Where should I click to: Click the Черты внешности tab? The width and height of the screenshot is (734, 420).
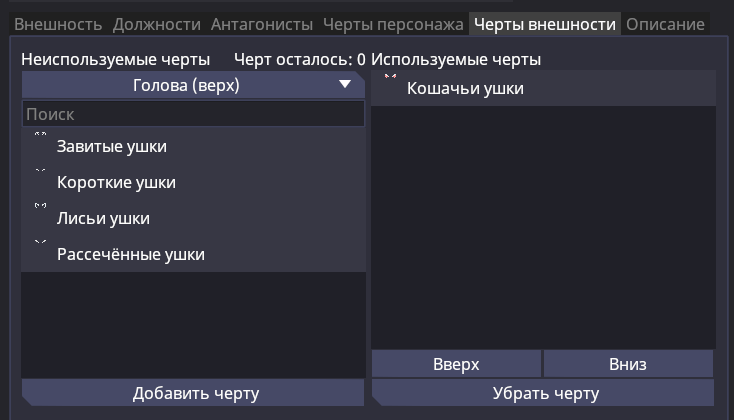pyautogui.click(x=545, y=24)
